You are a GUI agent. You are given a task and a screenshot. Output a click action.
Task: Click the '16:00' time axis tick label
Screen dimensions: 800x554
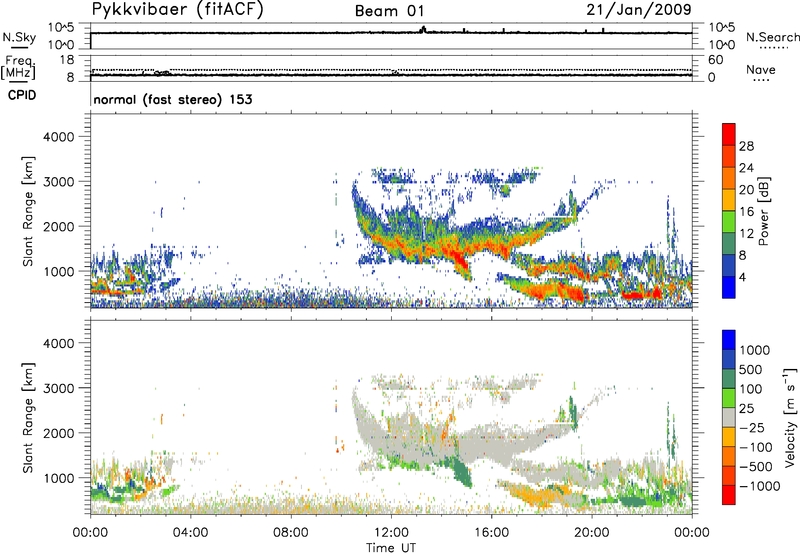point(491,533)
